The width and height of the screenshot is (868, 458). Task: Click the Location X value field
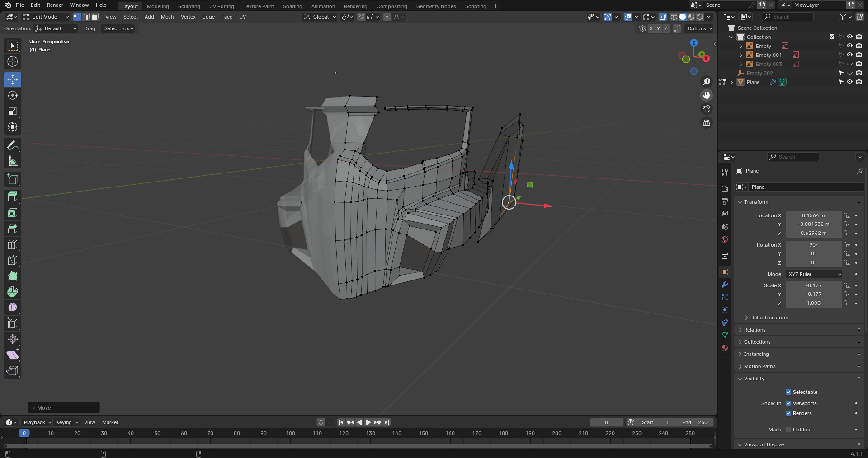pyautogui.click(x=813, y=215)
